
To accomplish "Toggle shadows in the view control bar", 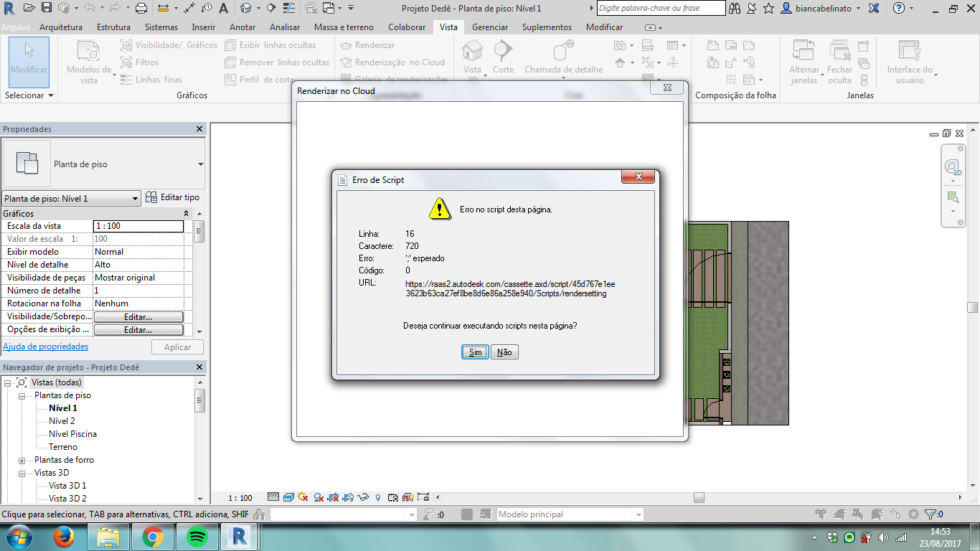I will click(x=318, y=496).
